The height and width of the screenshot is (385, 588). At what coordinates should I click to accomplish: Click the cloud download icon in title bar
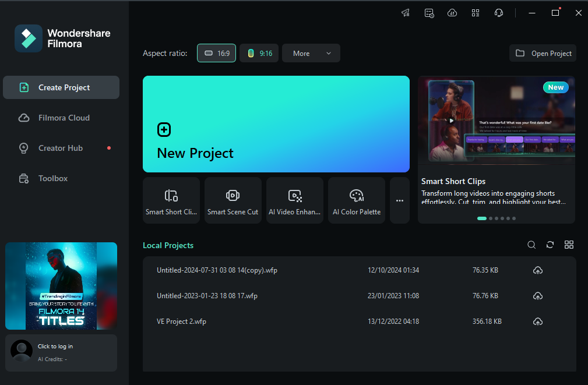452,13
